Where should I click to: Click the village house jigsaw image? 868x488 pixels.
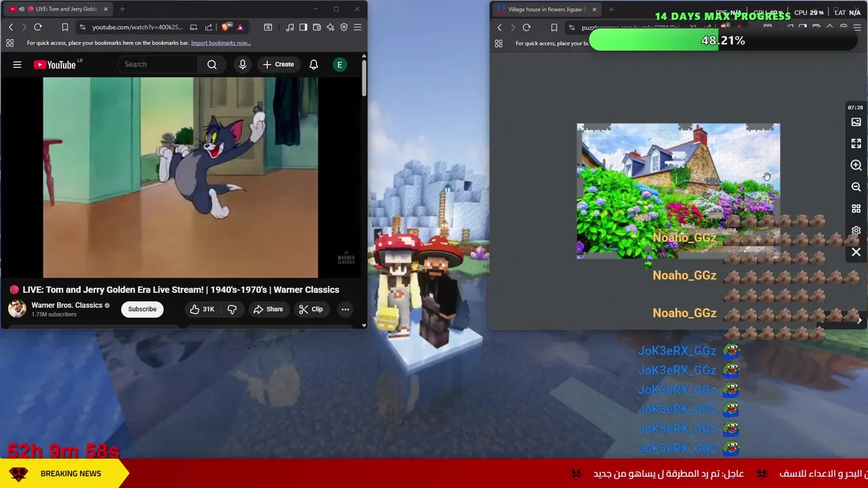(x=678, y=191)
